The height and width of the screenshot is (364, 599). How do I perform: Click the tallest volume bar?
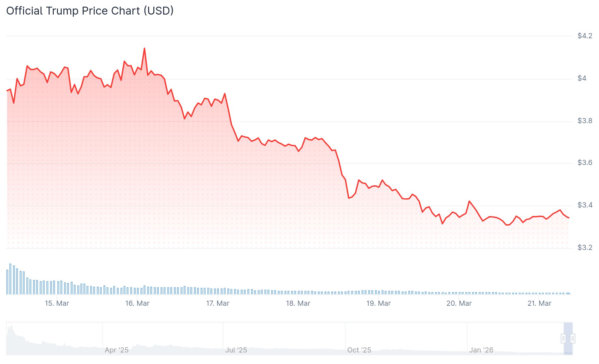[10, 279]
